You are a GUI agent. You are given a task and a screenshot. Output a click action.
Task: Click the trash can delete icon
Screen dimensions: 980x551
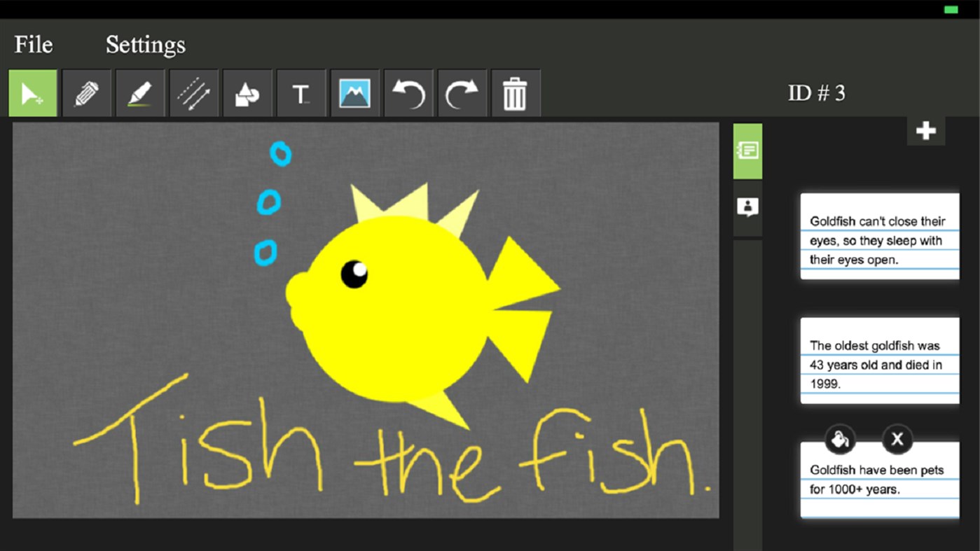pos(515,93)
